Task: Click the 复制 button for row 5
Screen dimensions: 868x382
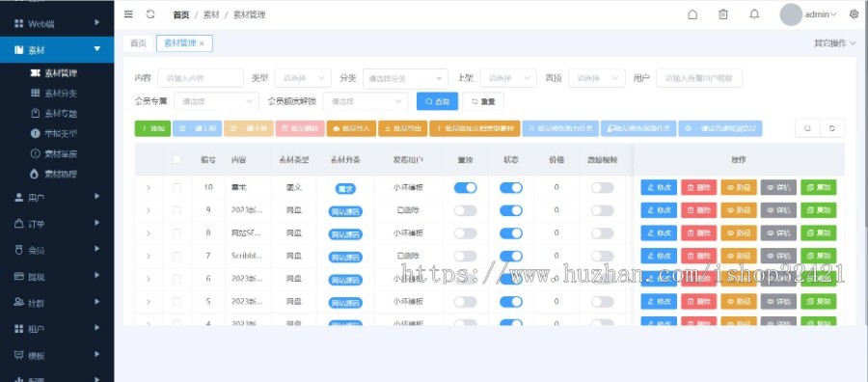Action: (x=818, y=301)
